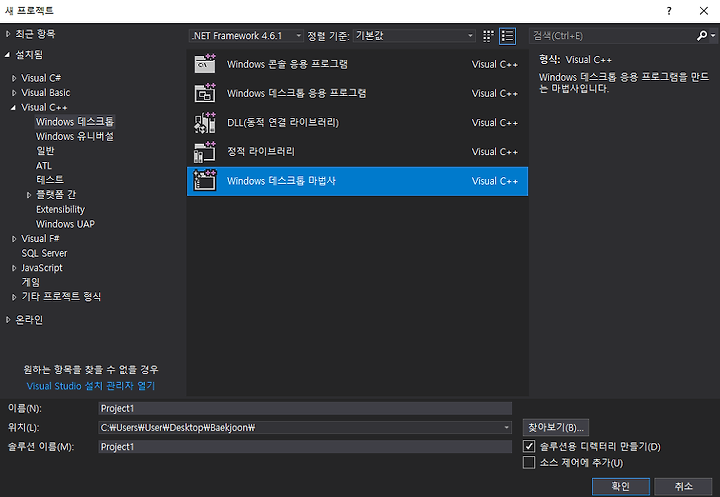This screenshot has width=720, height=497.
Task: Collapse the Visual C++ node
Action: pos(13,107)
